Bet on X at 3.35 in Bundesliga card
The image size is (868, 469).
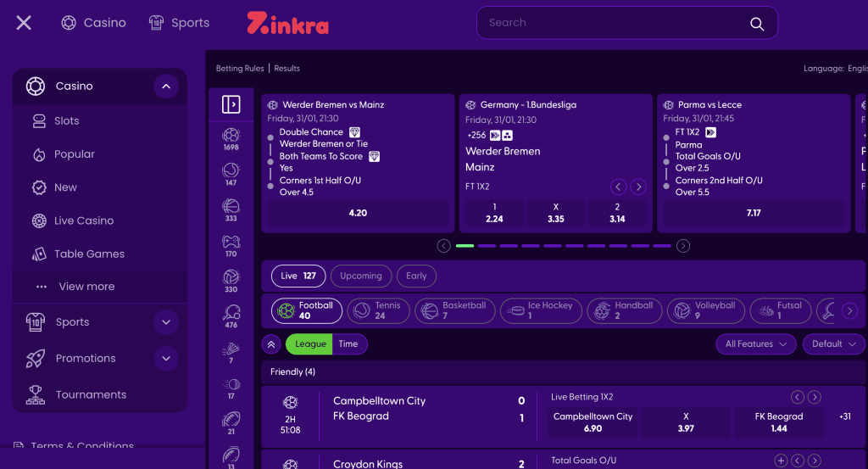click(x=556, y=213)
